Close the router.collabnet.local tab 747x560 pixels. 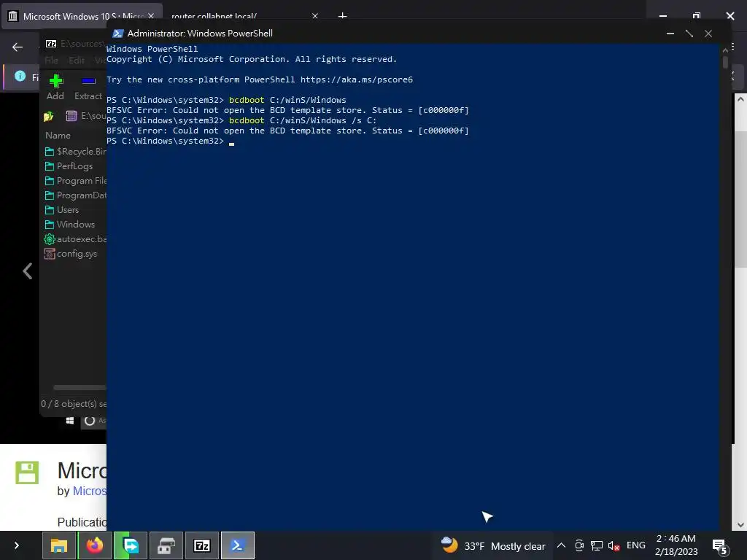tap(315, 16)
